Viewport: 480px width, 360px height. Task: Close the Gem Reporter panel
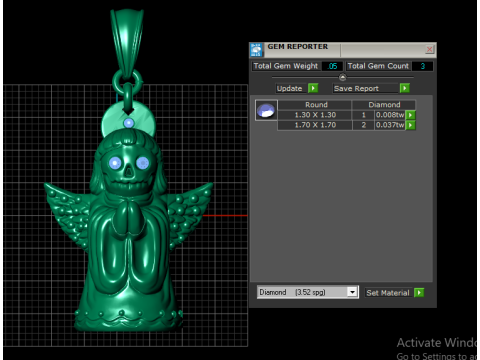point(430,50)
